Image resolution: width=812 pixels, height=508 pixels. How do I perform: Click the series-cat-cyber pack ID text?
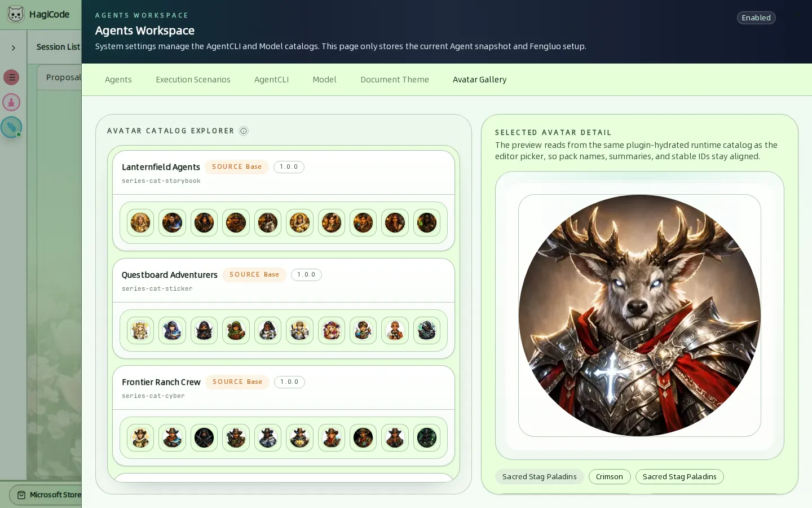click(153, 396)
